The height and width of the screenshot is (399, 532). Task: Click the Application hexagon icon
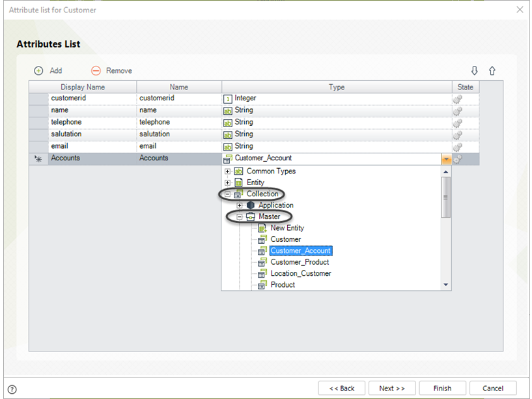point(251,205)
